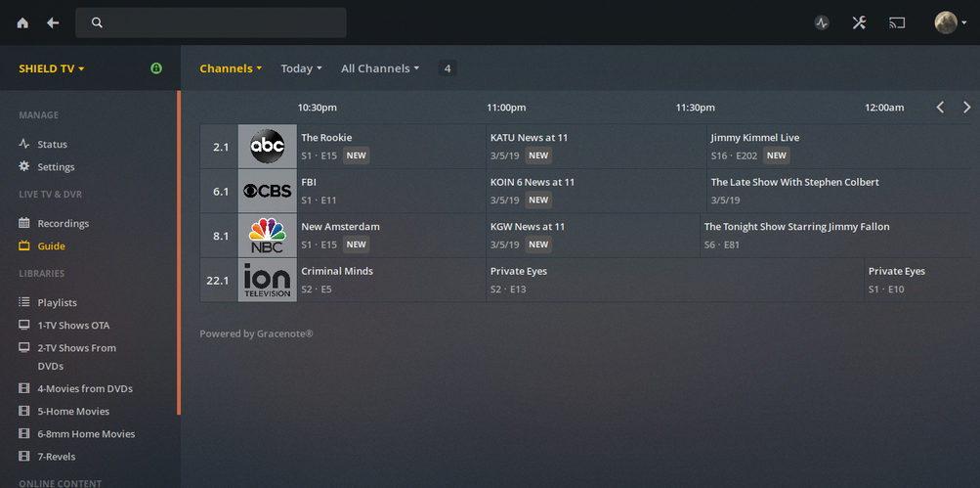Open Private Eyes S2 E13 listing
Image resolution: width=980 pixels, height=488 pixels.
click(675, 281)
